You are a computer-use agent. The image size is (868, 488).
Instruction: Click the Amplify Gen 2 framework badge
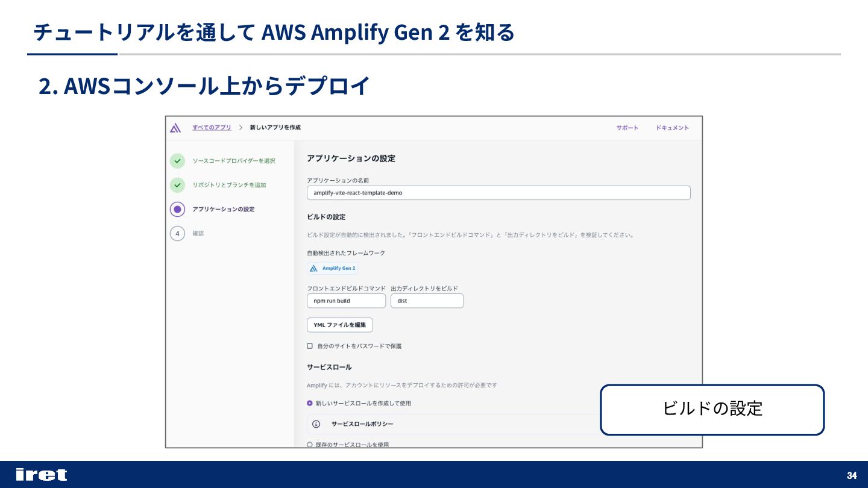332,268
